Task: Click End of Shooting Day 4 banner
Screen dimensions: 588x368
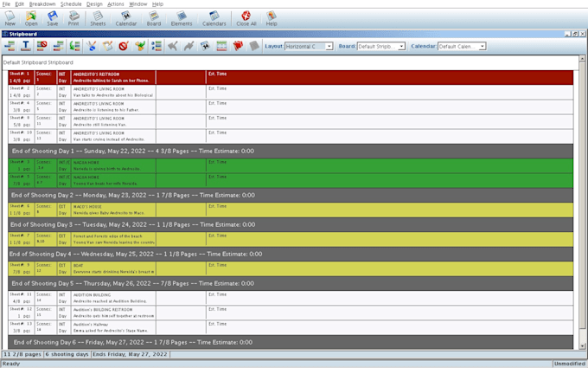Action: coord(291,254)
